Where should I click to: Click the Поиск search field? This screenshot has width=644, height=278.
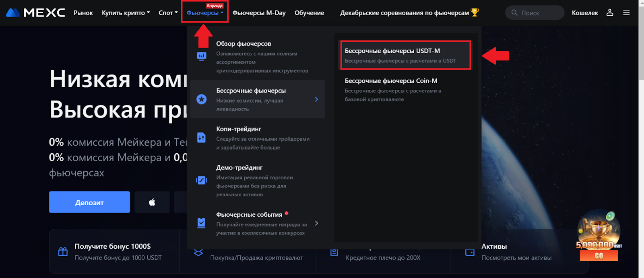click(535, 13)
